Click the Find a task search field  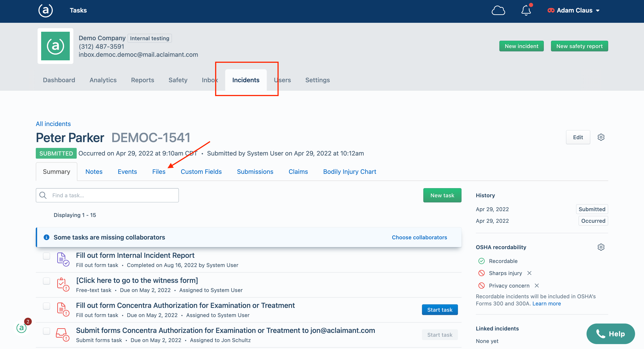point(107,195)
